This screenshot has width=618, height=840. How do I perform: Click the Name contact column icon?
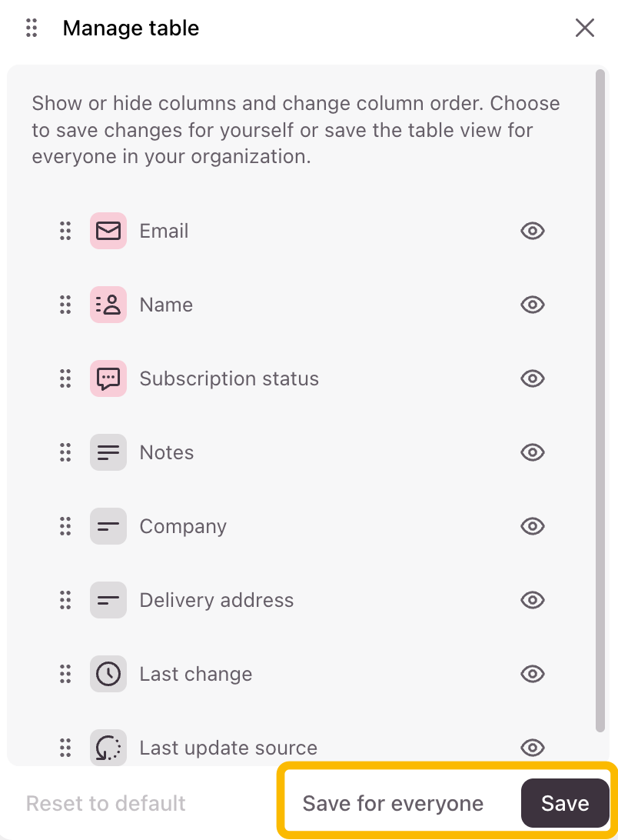pyautogui.click(x=108, y=305)
